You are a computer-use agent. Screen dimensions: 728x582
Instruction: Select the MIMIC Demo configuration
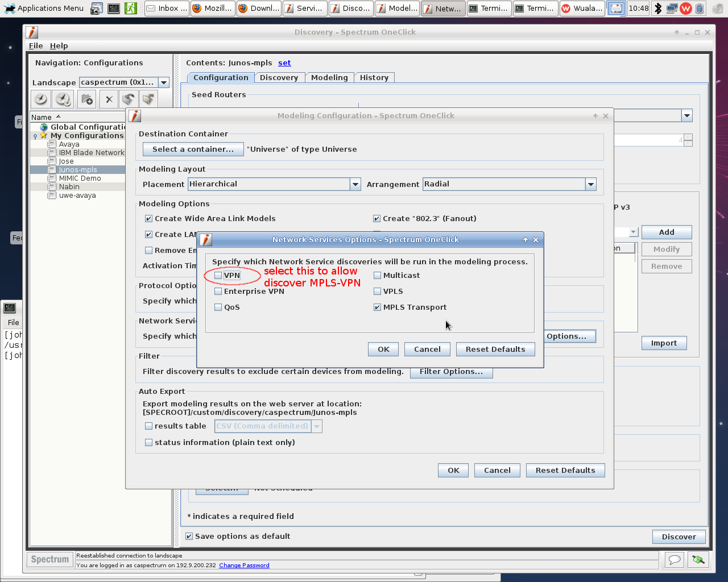[80, 178]
